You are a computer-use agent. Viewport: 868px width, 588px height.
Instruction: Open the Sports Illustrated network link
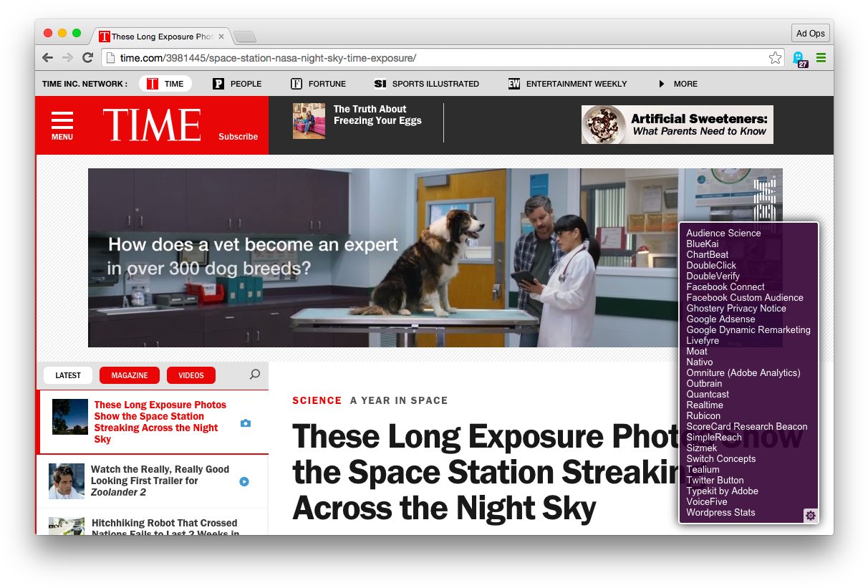(427, 84)
